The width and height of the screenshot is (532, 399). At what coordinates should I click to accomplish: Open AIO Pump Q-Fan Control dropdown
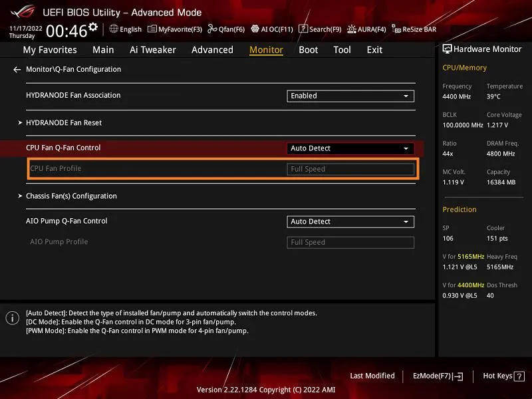[x=350, y=221]
